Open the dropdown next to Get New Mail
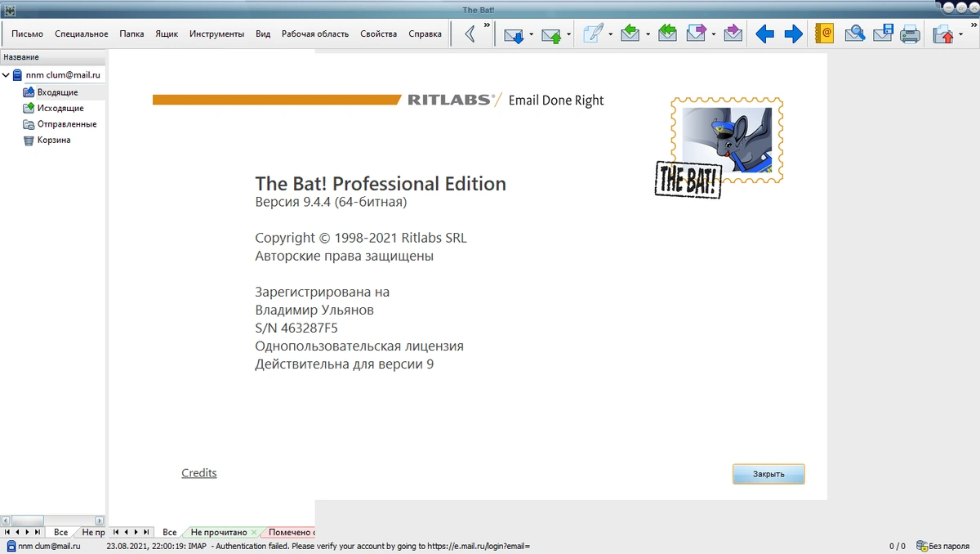Screen dimensions: 980x554 532,34
